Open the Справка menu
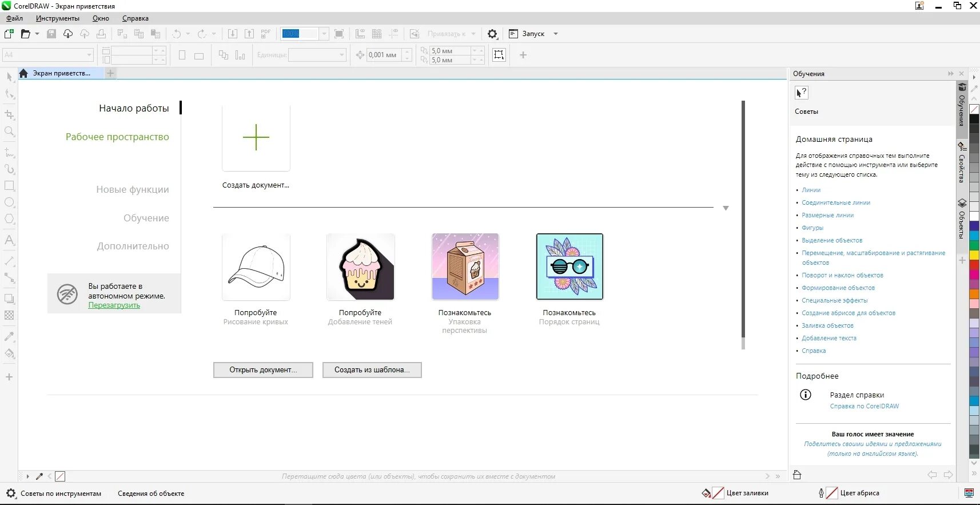 (x=136, y=18)
